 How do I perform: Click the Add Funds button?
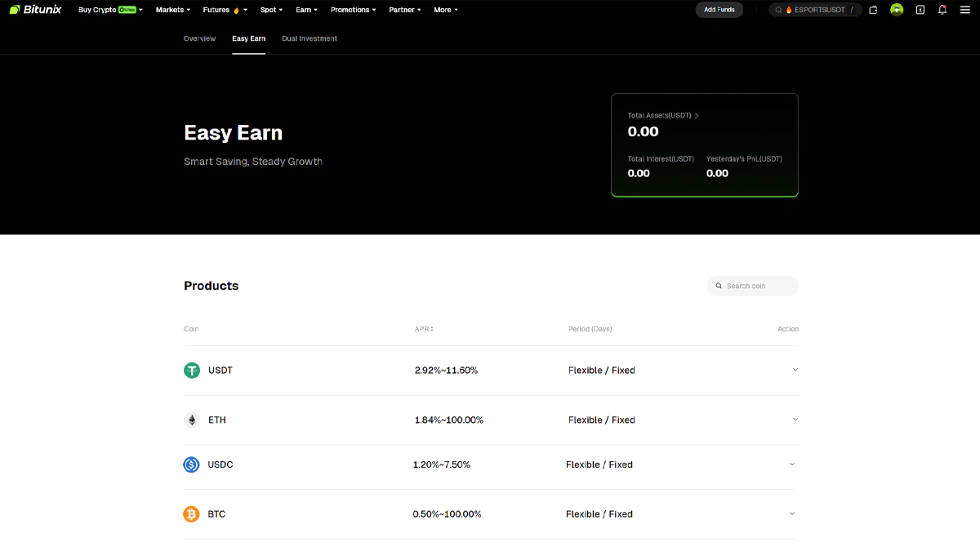(719, 9)
